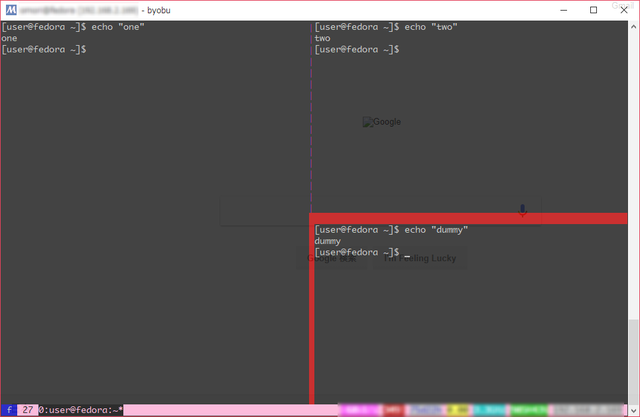Click the byobu title text in the title bar
The height and width of the screenshot is (417, 640).
pyautogui.click(x=159, y=10)
